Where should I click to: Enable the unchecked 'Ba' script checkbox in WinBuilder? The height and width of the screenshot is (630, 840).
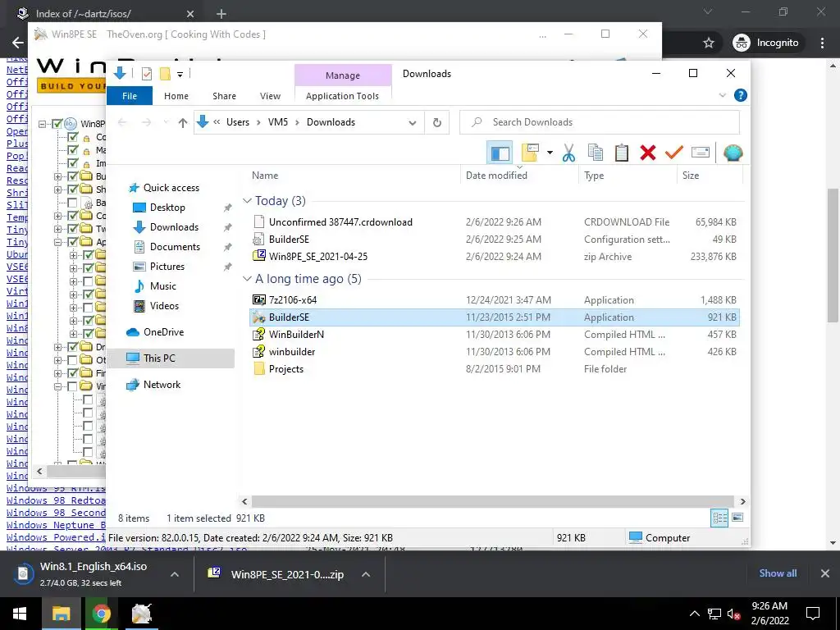pos(73,203)
